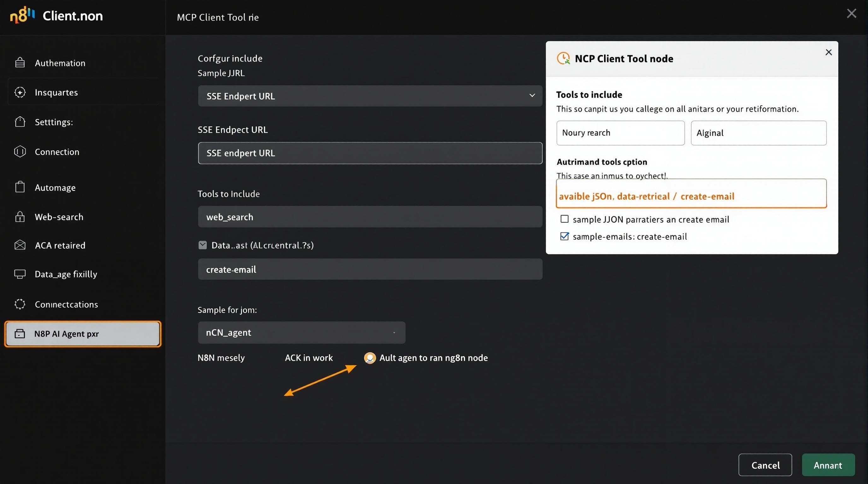
Task: Click the small arrow on nCN_agent dropdown
Action: click(394, 332)
